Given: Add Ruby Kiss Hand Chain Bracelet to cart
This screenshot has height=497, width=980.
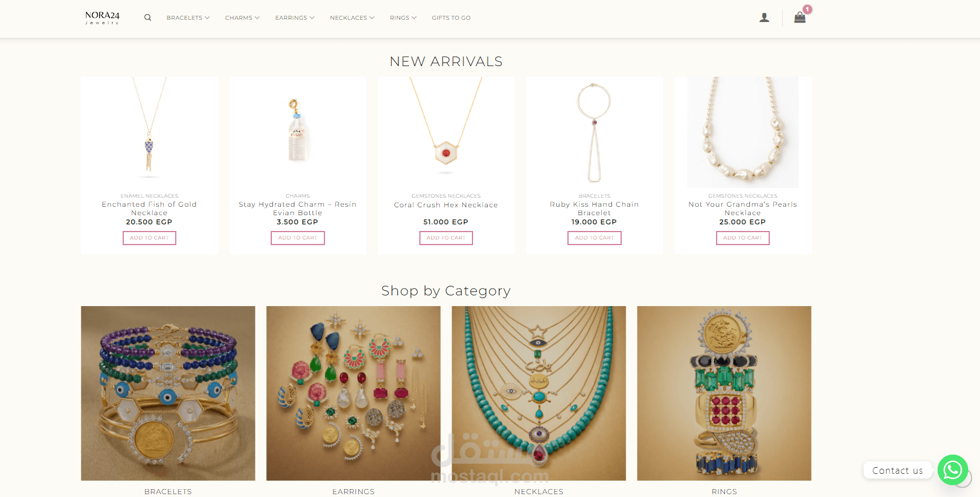Looking at the screenshot, I should pyautogui.click(x=595, y=238).
